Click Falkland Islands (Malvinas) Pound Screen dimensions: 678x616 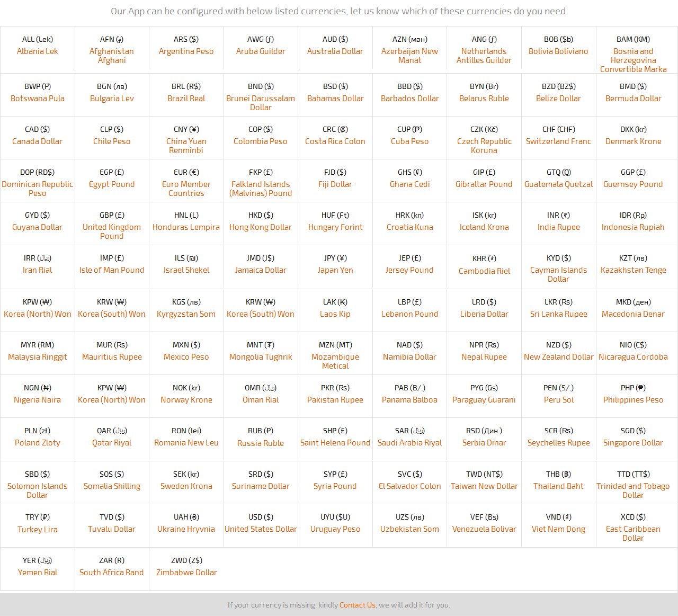coord(261,189)
